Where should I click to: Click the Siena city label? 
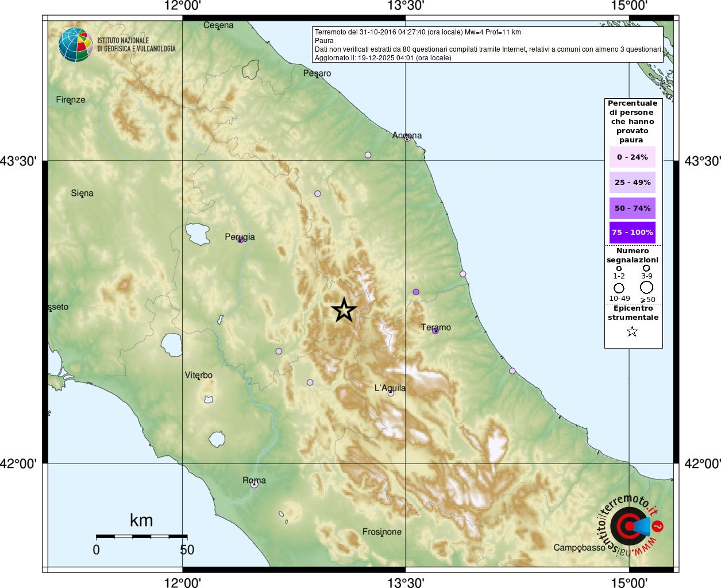click(82, 194)
